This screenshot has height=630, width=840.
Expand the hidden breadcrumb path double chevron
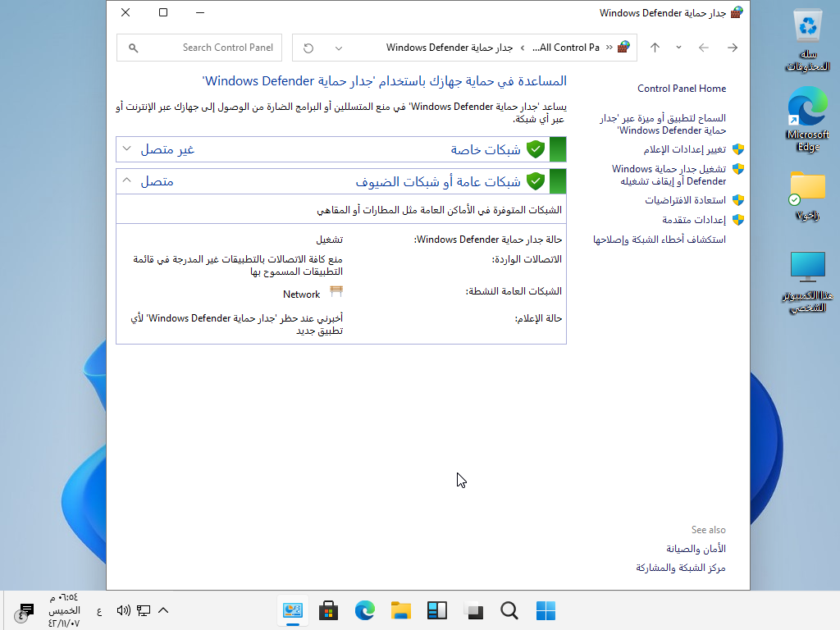click(609, 48)
